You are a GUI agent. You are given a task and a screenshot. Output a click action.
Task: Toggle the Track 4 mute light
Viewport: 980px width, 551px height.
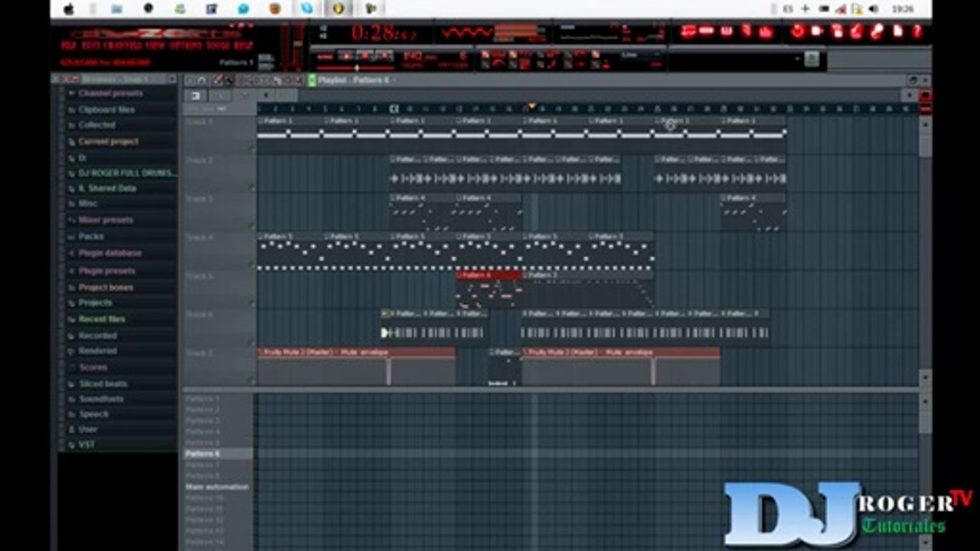pyautogui.click(x=253, y=265)
